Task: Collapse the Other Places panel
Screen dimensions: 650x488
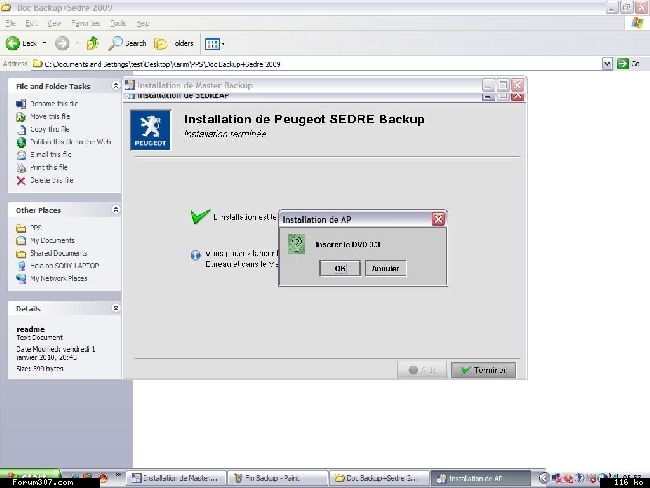Action: (116, 210)
